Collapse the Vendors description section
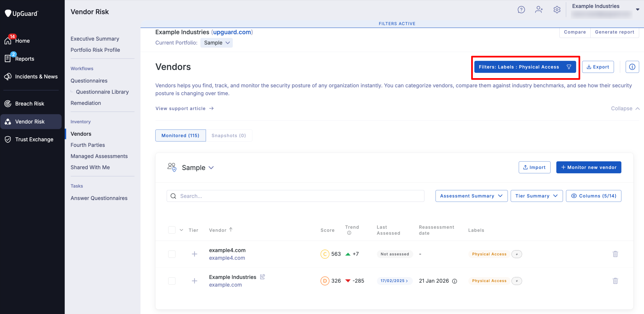 [x=625, y=108]
